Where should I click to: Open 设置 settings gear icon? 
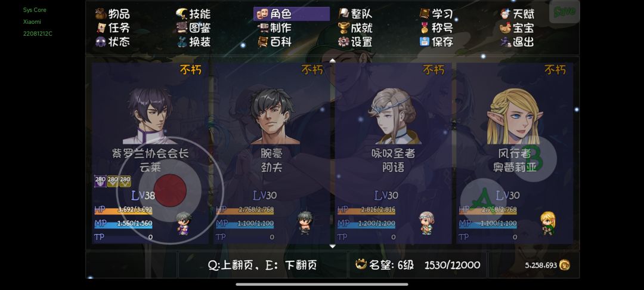point(344,42)
